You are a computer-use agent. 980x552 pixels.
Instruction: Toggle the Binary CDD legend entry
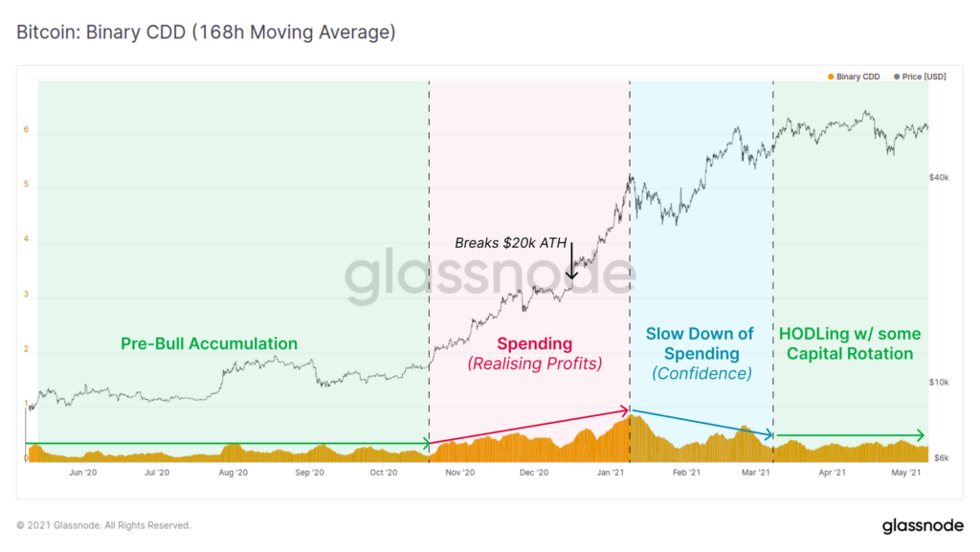[854, 77]
